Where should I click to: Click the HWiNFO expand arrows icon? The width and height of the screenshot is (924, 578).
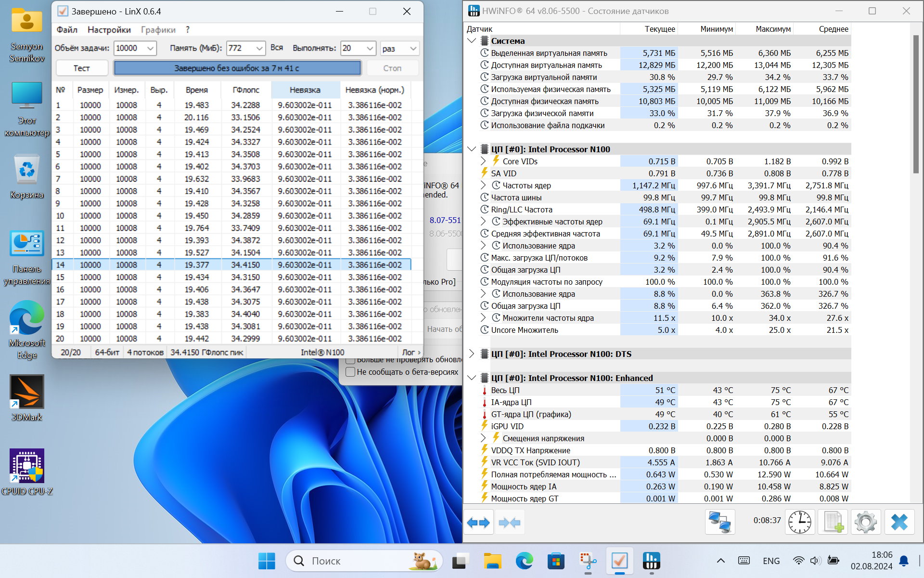pos(478,523)
